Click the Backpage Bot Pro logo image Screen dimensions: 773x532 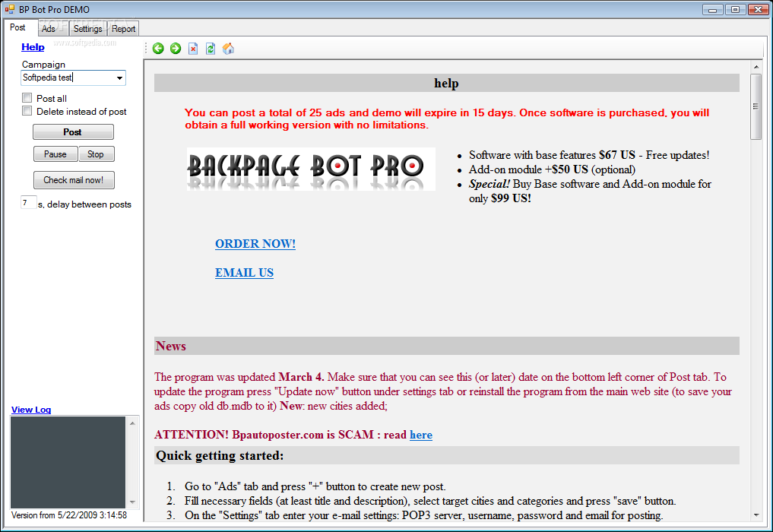(311, 169)
